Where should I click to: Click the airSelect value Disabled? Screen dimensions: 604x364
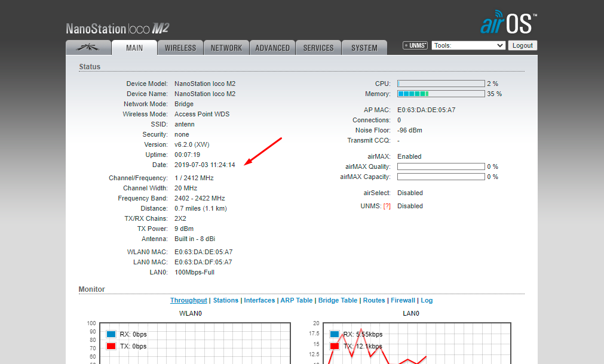pyautogui.click(x=410, y=193)
